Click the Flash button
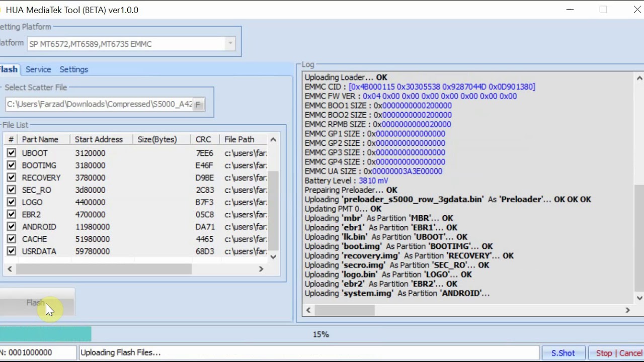This screenshot has width=644, height=362. (36, 303)
